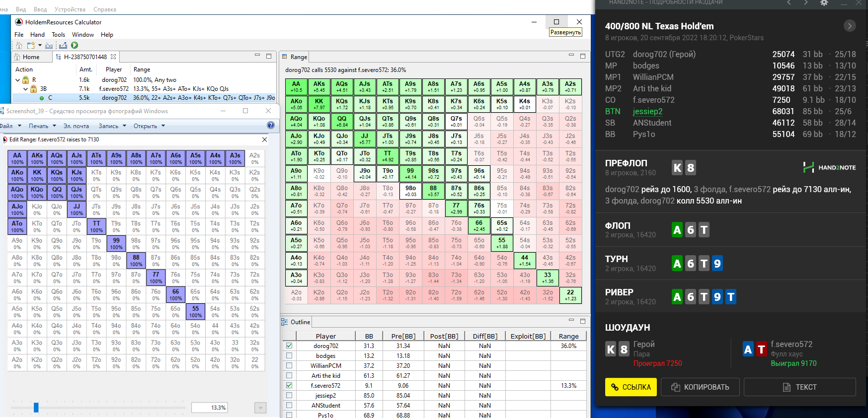Click the Range panel grid icon
This screenshot has width=868, height=418.
(x=285, y=57)
